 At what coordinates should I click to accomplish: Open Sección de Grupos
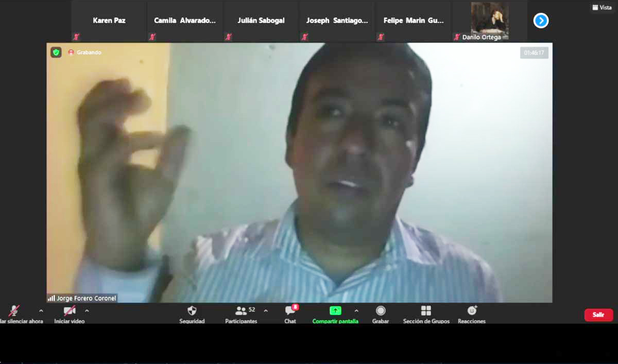click(x=426, y=311)
